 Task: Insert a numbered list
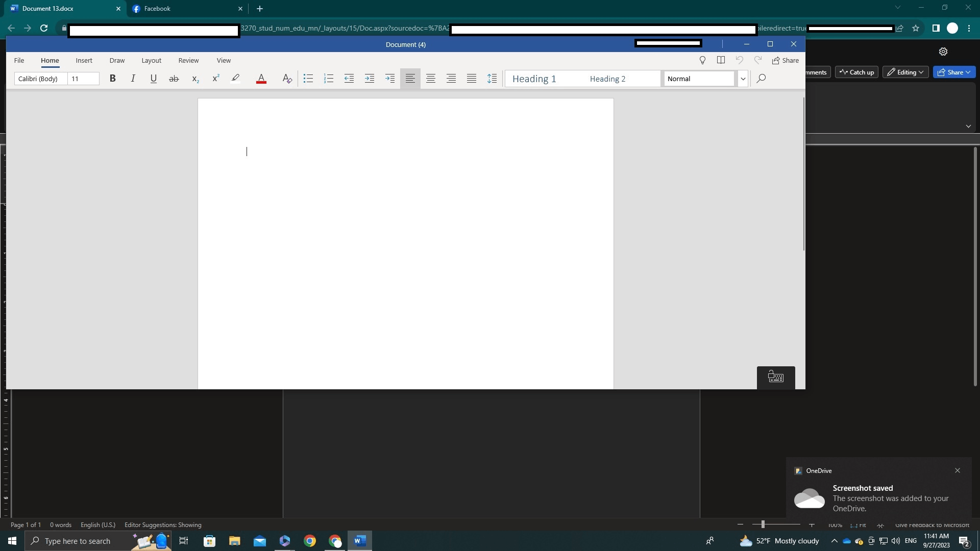tap(328, 79)
